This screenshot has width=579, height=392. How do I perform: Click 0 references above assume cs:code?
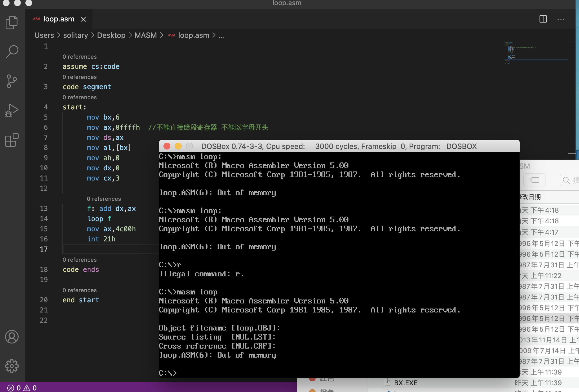tap(79, 57)
